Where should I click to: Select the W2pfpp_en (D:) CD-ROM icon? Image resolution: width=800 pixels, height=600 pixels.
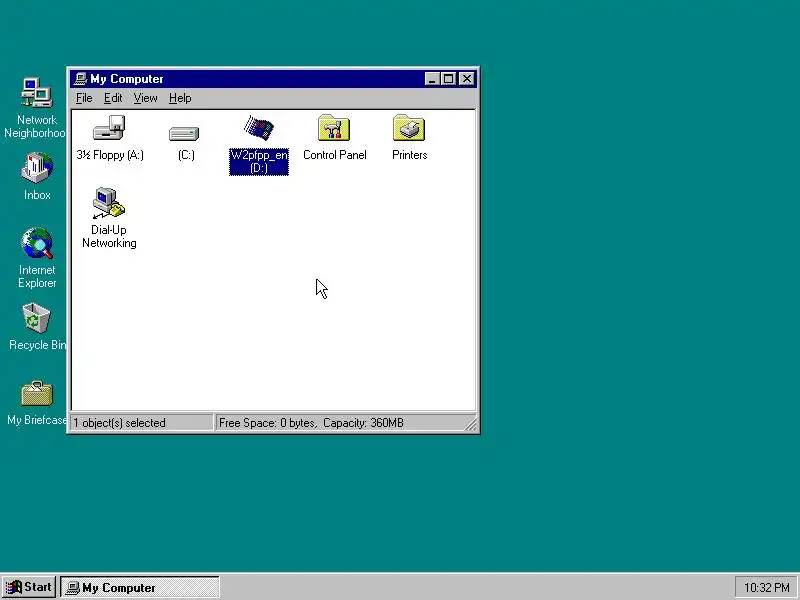tap(259, 128)
